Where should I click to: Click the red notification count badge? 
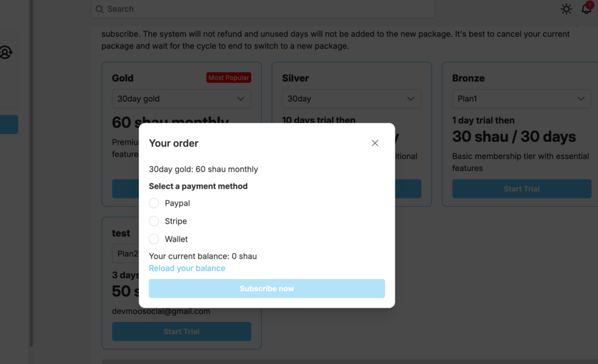(x=590, y=5)
